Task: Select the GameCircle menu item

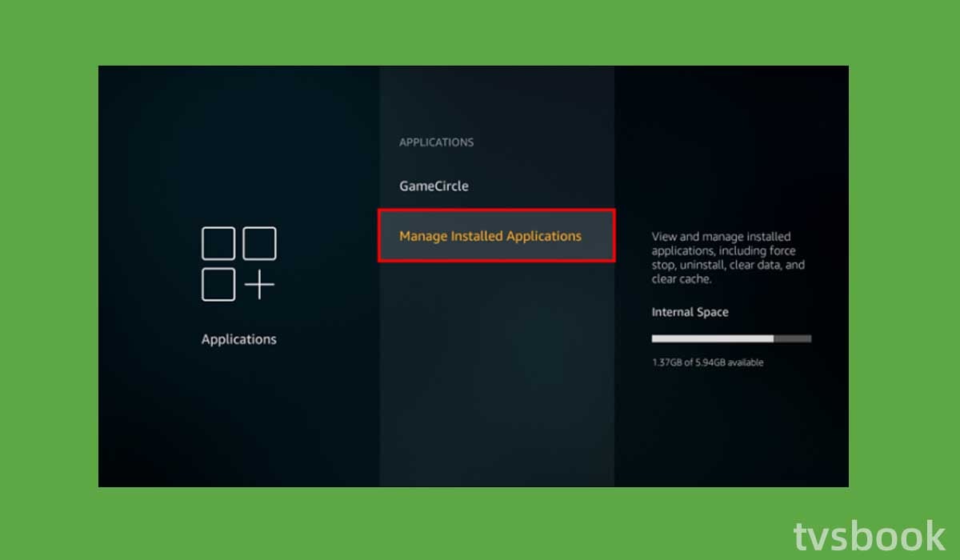Action: click(434, 186)
